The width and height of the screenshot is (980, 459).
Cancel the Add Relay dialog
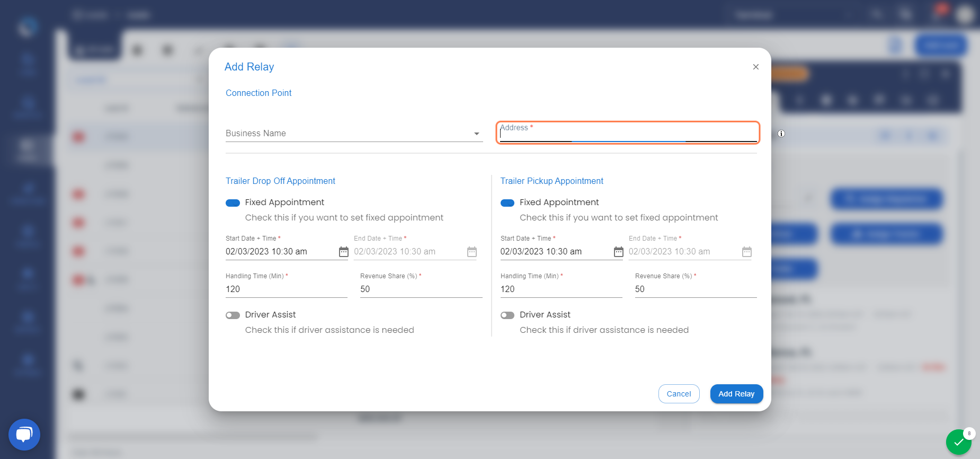tap(679, 394)
